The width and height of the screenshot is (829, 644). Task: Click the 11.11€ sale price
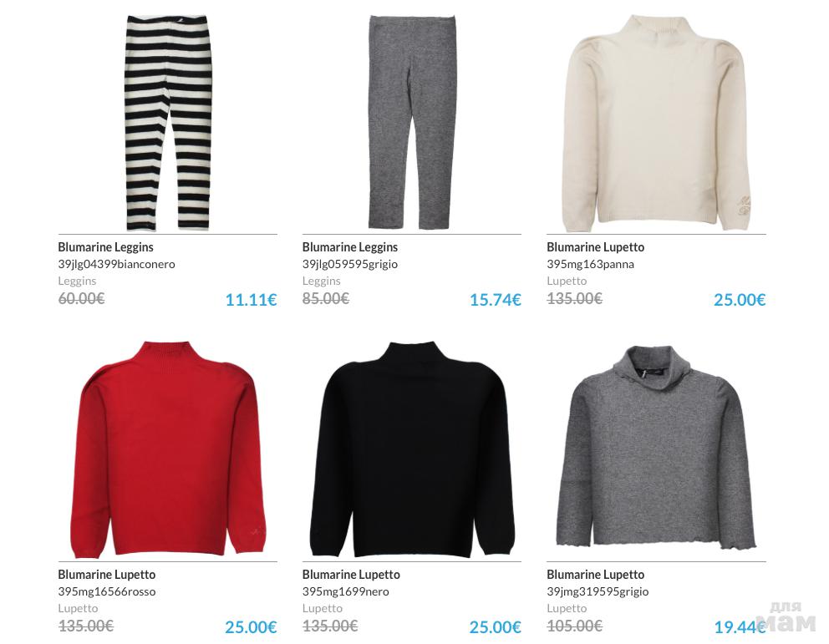click(252, 300)
